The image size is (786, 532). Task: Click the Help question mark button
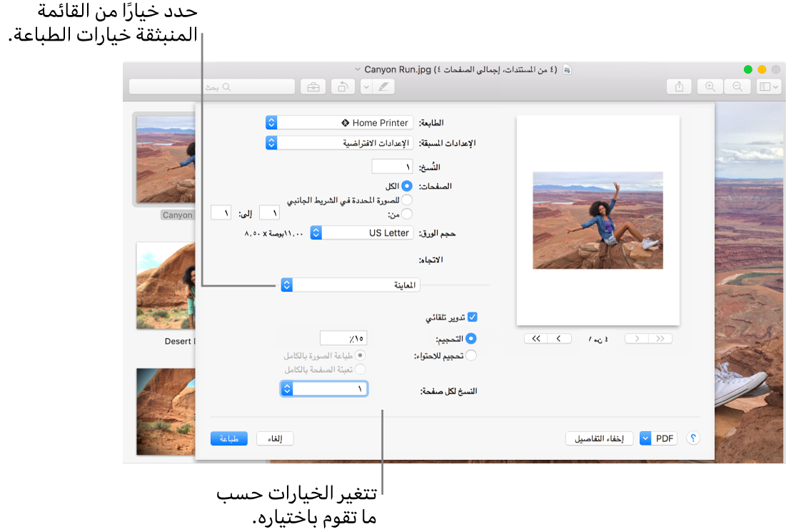(x=693, y=438)
